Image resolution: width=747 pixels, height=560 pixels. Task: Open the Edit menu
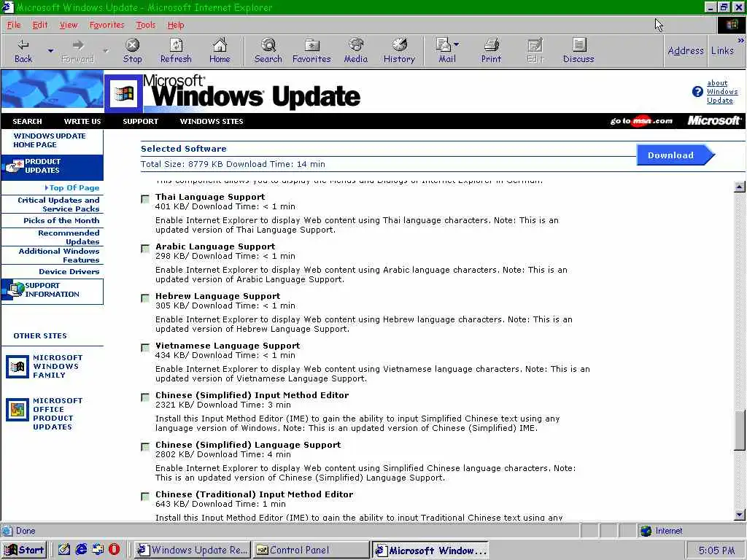40,25
